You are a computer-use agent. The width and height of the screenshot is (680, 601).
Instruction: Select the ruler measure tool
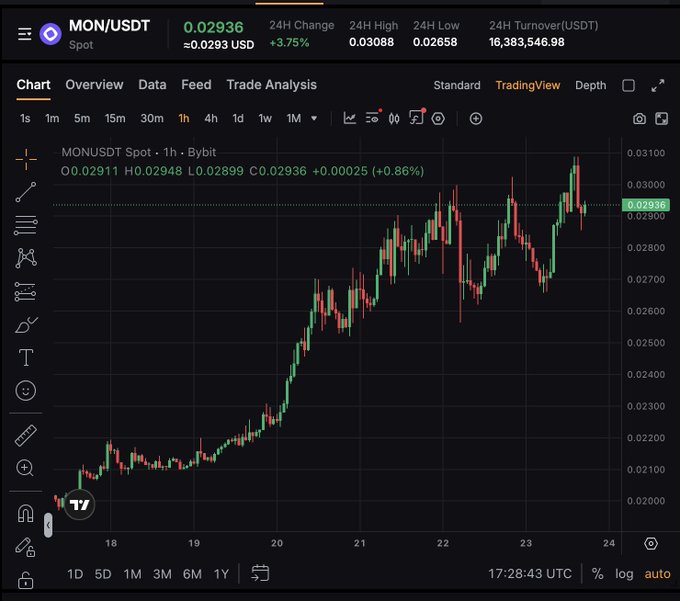tap(26, 436)
